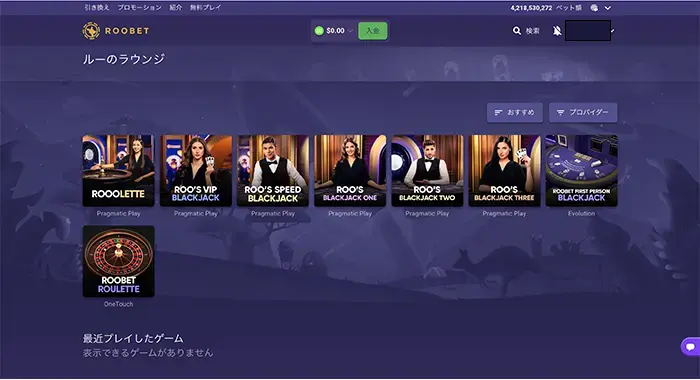Click the search magnifier icon

click(517, 31)
